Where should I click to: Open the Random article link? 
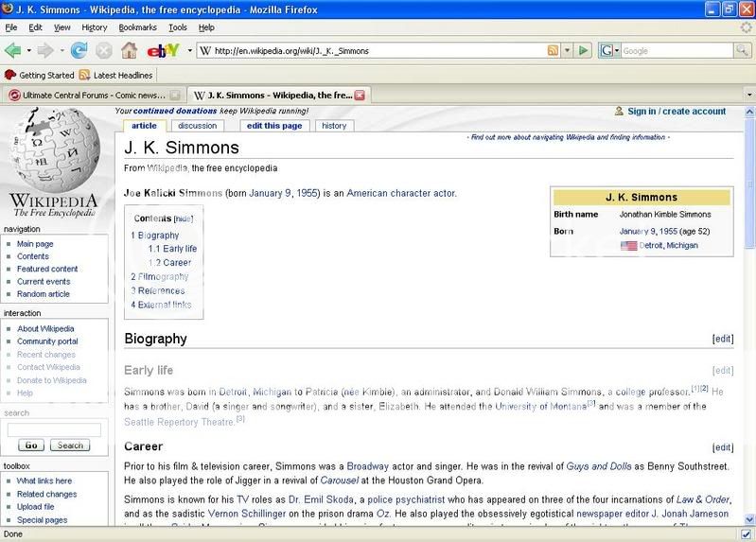[x=44, y=293]
